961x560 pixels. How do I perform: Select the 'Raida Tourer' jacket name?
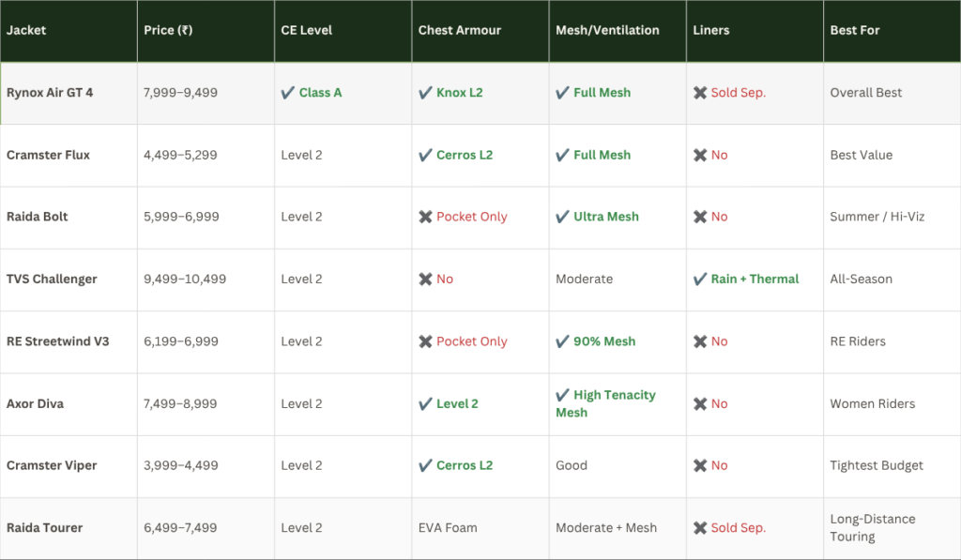pos(44,527)
